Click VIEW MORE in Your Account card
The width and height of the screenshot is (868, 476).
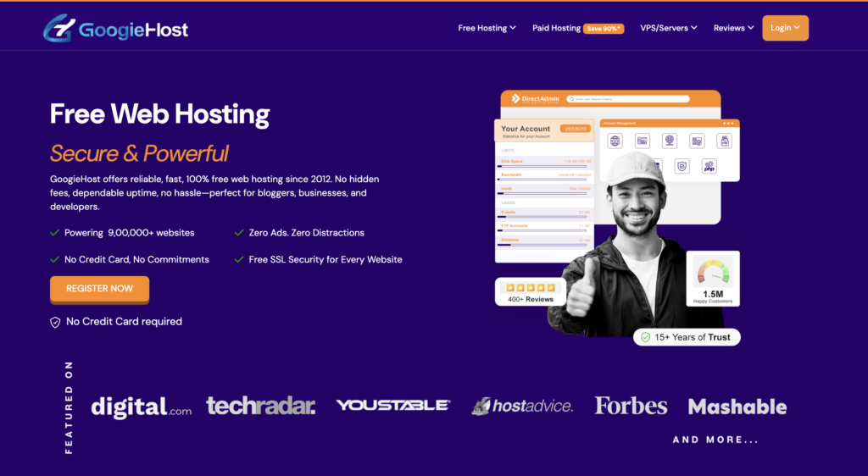click(x=576, y=128)
